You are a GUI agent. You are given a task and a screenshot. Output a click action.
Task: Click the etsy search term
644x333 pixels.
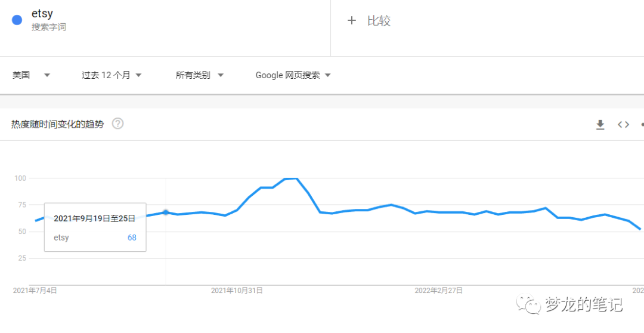(42, 13)
